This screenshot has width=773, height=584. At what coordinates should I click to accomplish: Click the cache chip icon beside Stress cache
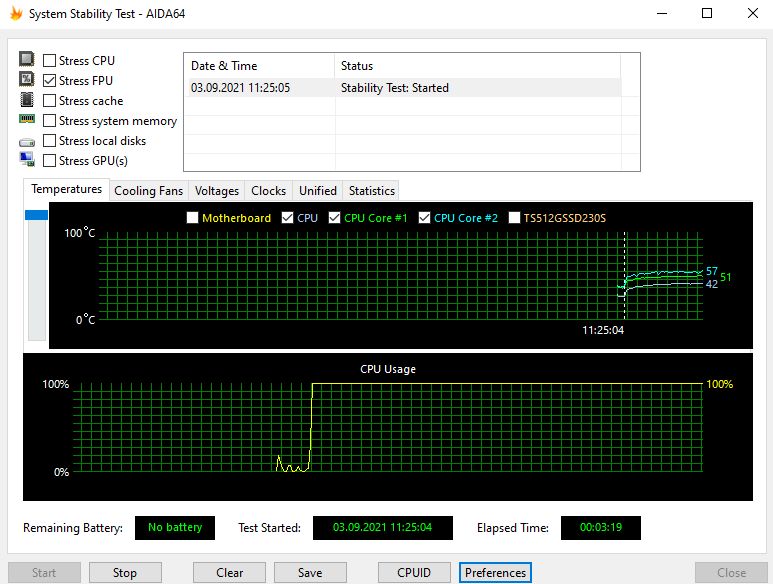point(27,100)
